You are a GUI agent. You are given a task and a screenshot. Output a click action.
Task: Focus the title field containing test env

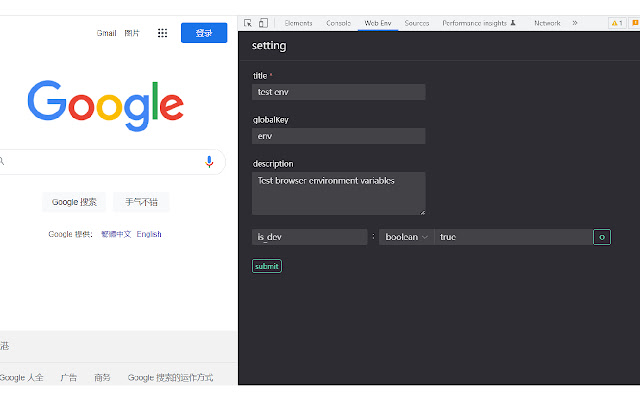339,92
